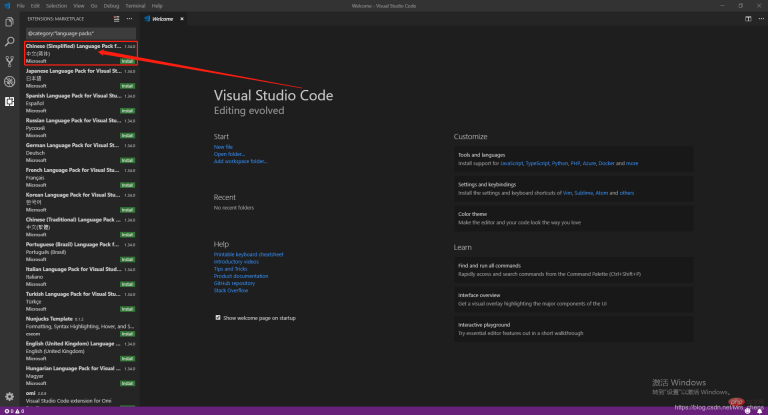The height and width of the screenshot is (415, 768).
Task: Install Hungarian Language Pack
Action: pos(127,383)
